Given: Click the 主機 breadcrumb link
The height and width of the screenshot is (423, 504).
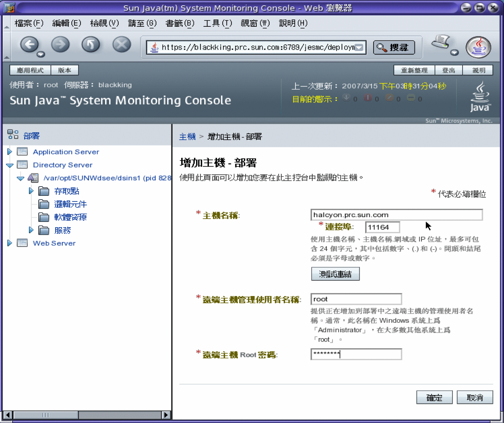Looking at the screenshot, I should [187, 136].
